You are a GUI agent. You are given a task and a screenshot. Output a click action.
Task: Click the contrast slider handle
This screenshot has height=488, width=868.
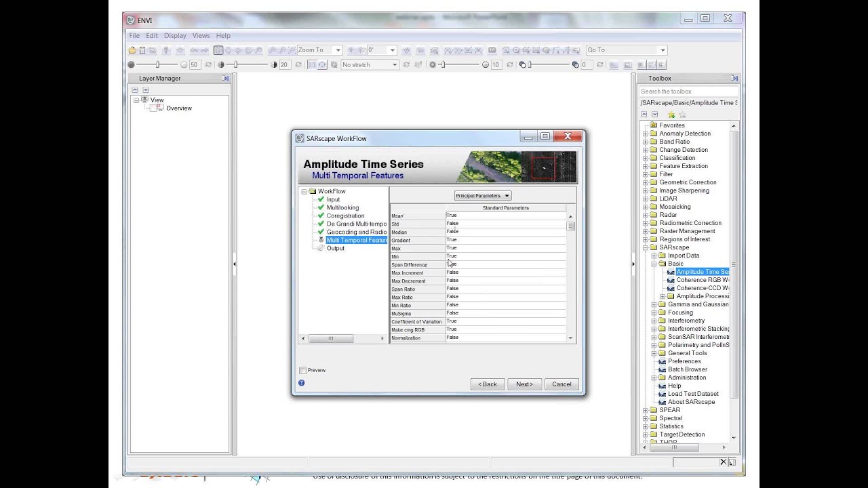pos(235,65)
